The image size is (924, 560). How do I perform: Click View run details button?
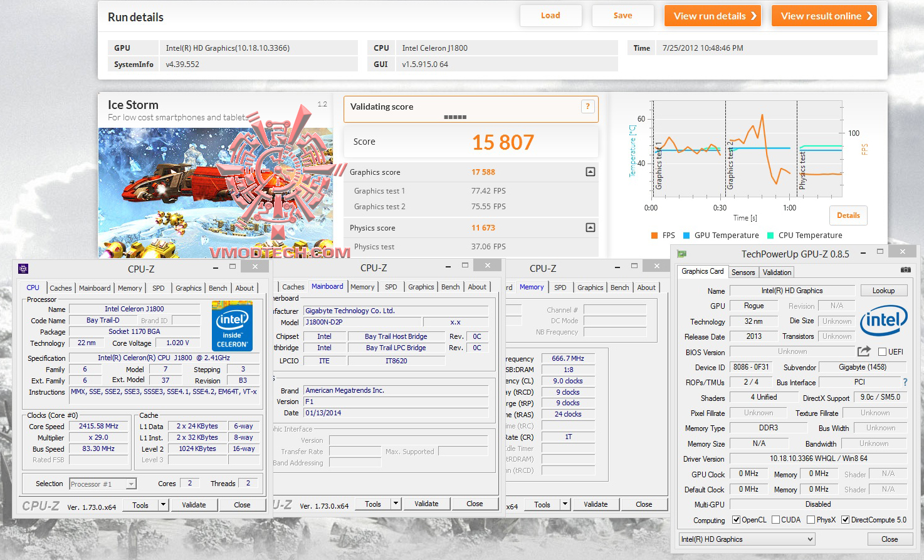pyautogui.click(x=712, y=16)
